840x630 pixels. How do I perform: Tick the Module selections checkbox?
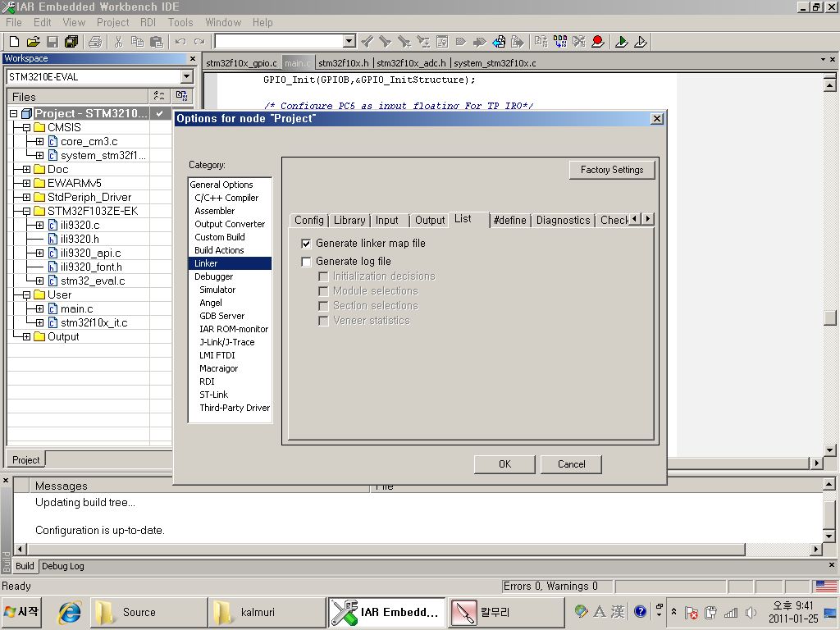click(323, 291)
